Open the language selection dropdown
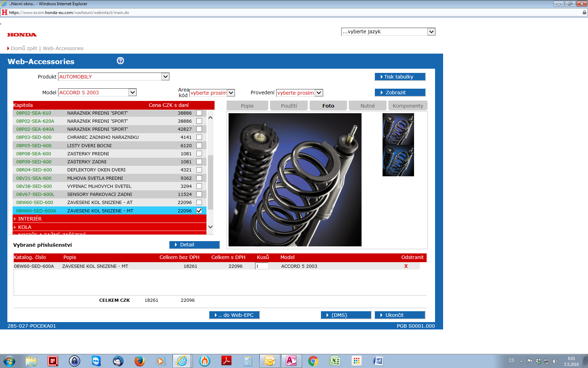 388,32
